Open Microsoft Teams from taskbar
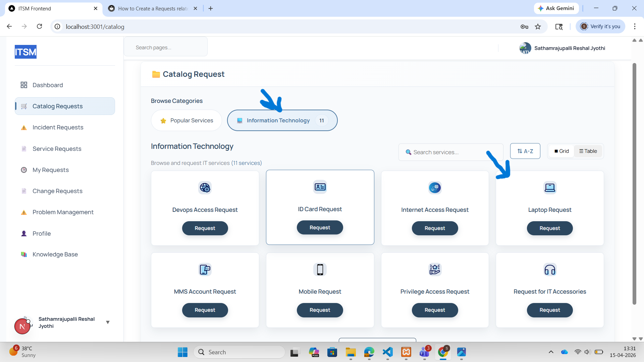 pyautogui.click(x=425, y=352)
